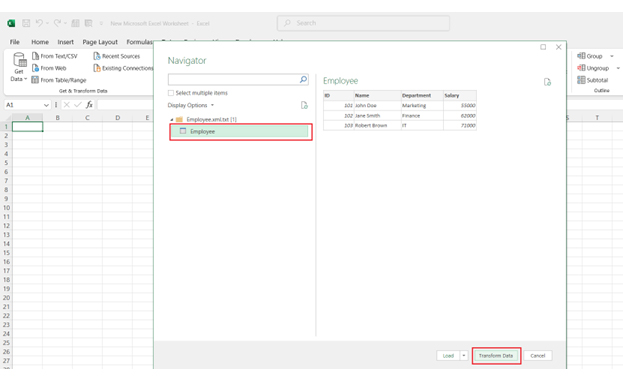Image resolution: width=623 pixels, height=381 pixels.
Task: Select column D header
Action: 118,118
